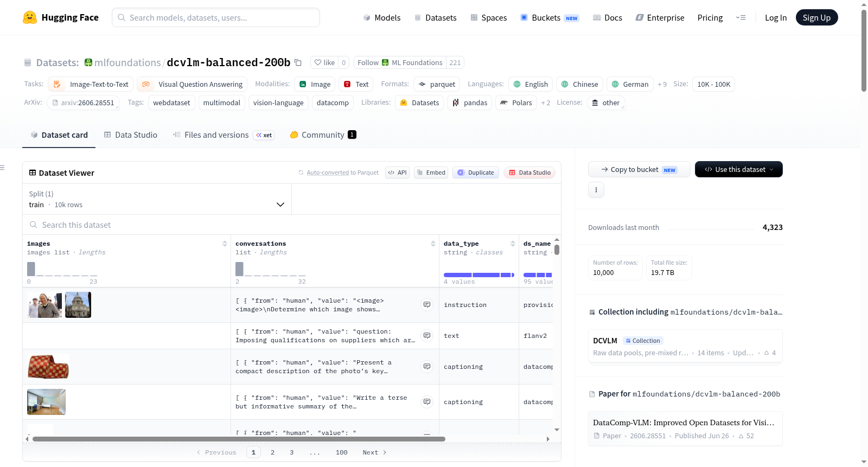This screenshot has height=467, width=868.
Task: Open the mlfoundations organization avatar
Action: (x=88, y=62)
